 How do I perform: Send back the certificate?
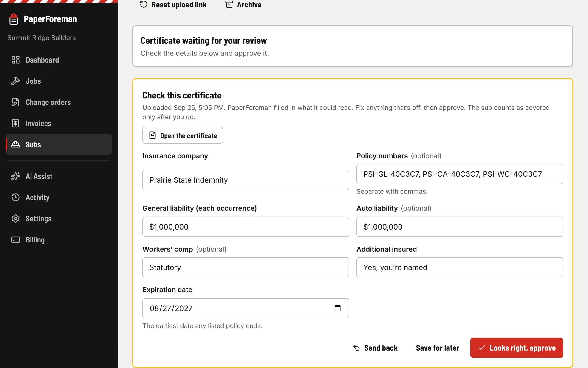[375, 348]
